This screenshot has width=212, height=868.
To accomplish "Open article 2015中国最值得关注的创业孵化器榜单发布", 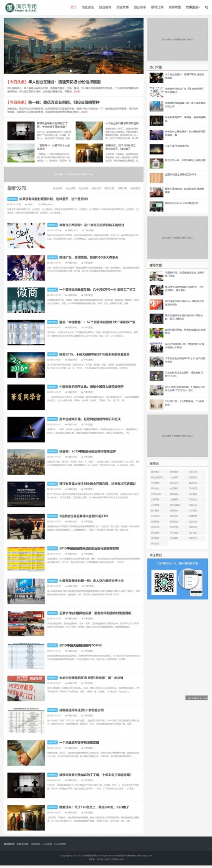I will point(89,548).
